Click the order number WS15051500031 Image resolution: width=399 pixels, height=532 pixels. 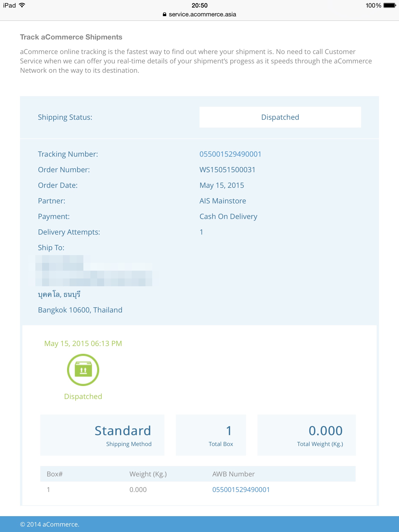(x=227, y=170)
